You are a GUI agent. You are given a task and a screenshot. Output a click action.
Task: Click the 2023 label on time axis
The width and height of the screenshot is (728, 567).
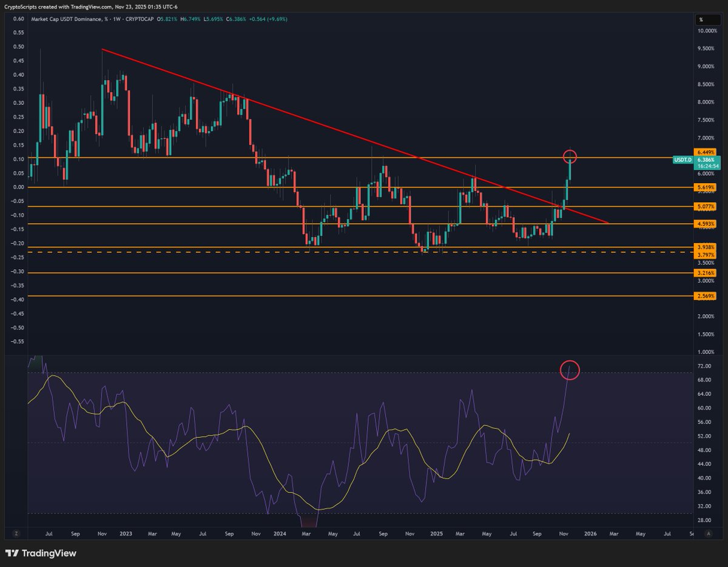126,534
